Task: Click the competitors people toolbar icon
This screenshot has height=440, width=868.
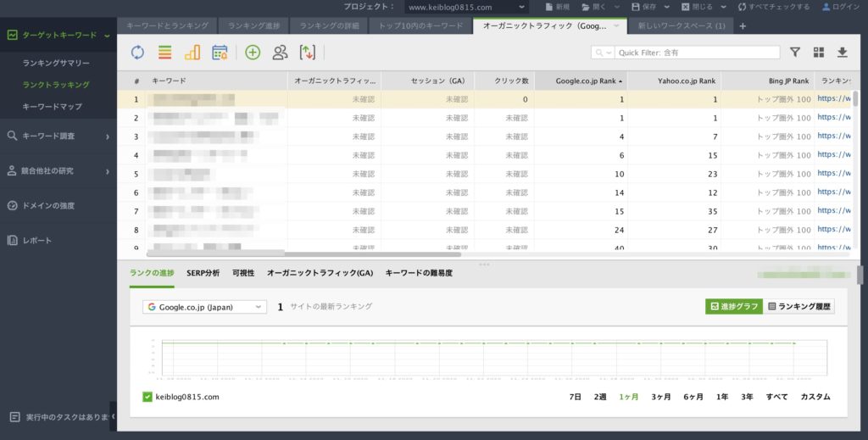Action: (x=280, y=53)
